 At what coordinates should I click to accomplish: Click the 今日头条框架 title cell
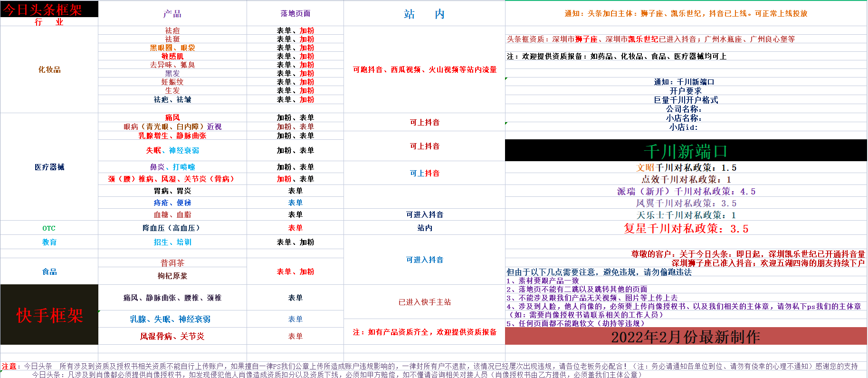49,9
